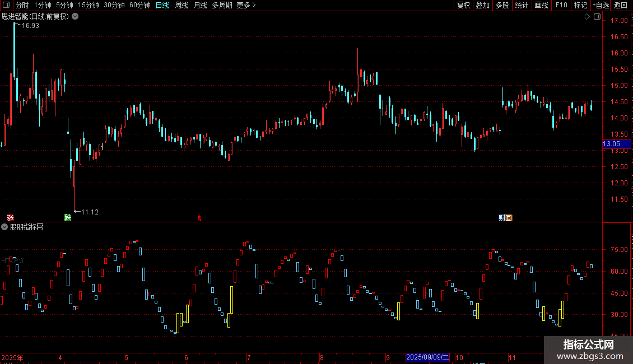Click the 15.00 price axis label
This screenshot has height=364, width=633.
click(619, 86)
